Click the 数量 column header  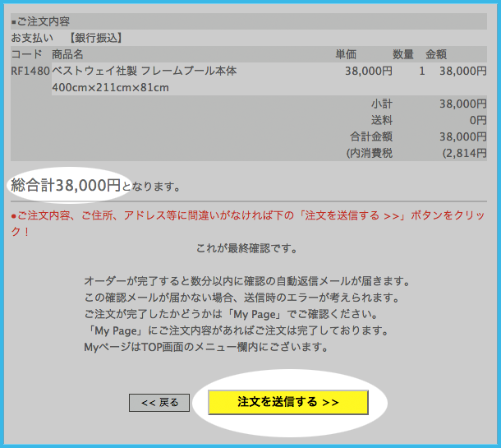402,54
